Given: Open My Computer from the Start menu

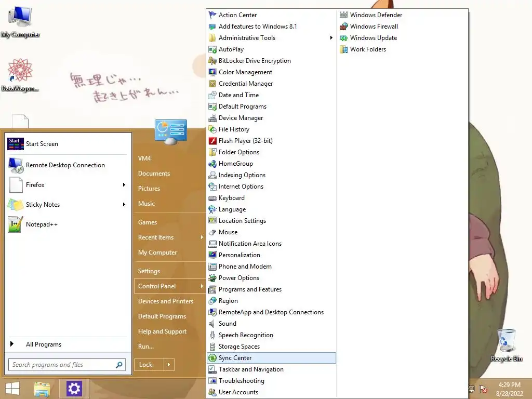Looking at the screenshot, I should (157, 252).
